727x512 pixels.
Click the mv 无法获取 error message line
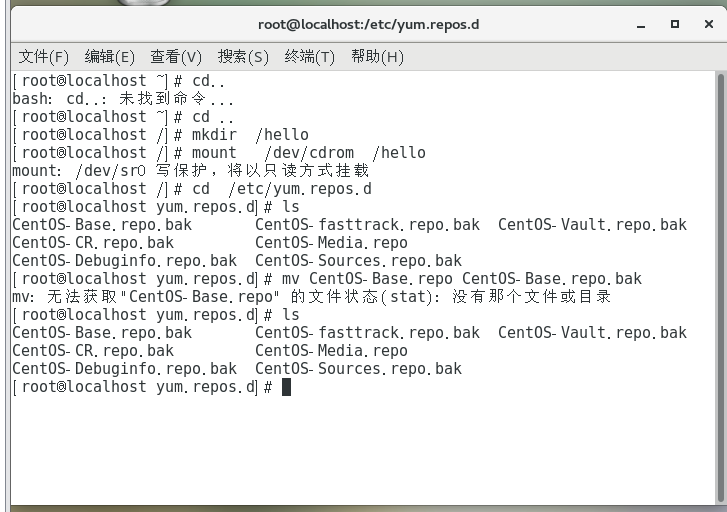(311, 297)
